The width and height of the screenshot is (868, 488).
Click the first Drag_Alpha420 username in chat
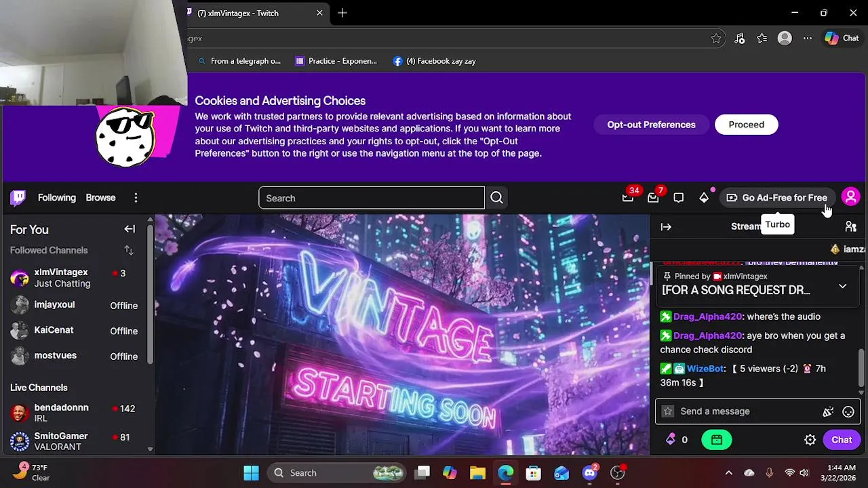pyautogui.click(x=707, y=317)
